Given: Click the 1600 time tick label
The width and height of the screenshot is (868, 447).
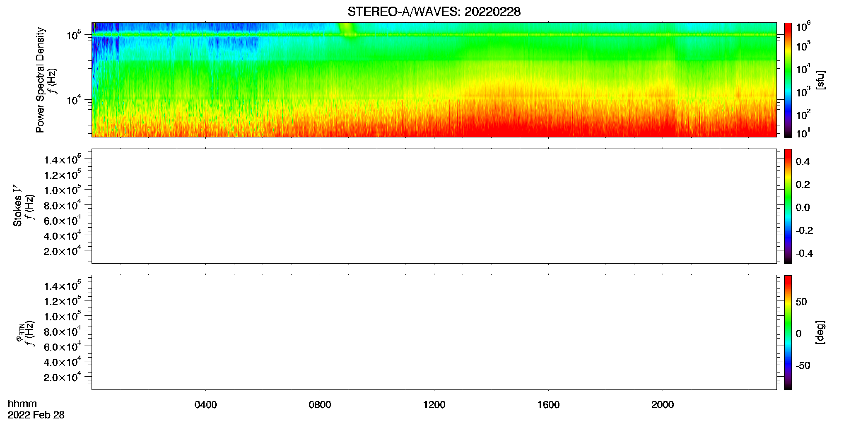Looking at the screenshot, I should (x=548, y=405).
